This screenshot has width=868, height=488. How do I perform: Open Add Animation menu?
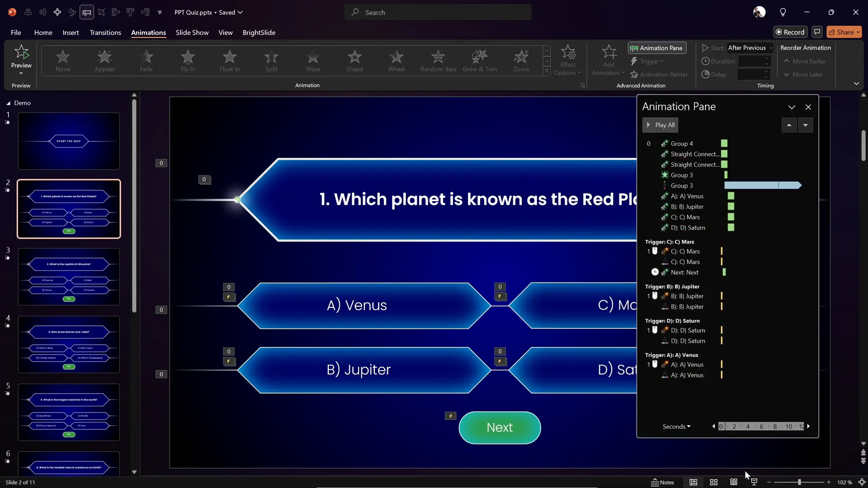pyautogui.click(x=609, y=61)
